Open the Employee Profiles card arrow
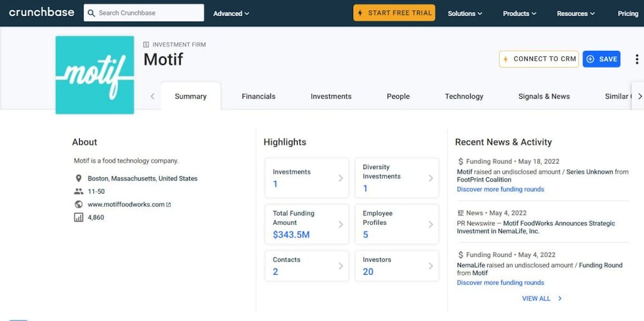The height and width of the screenshot is (321, 644). [x=430, y=224]
